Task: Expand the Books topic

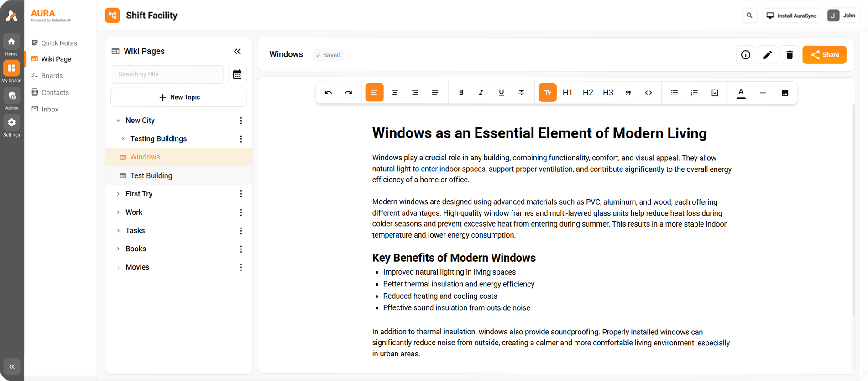Action: coord(118,249)
